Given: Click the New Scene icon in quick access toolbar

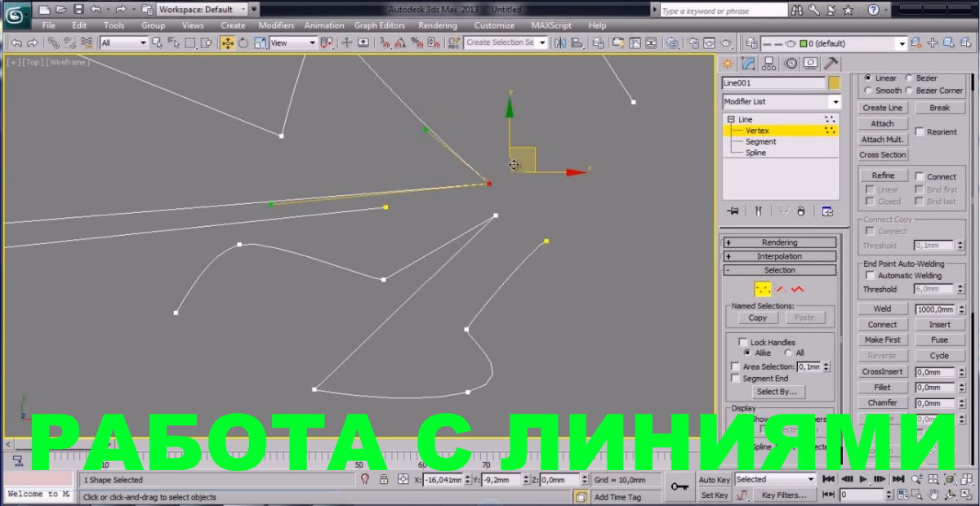Looking at the screenshot, I should (x=43, y=9).
